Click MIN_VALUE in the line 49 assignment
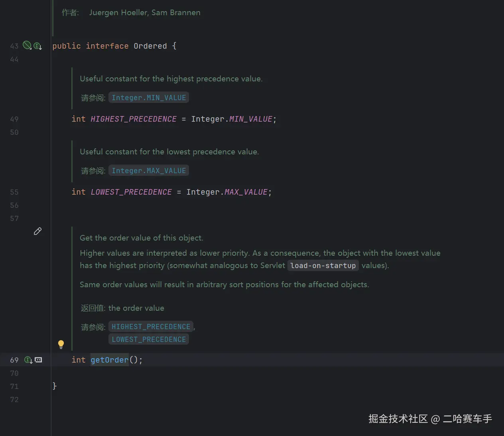The width and height of the screenshot is (504, 436). [x=251, y=119]
